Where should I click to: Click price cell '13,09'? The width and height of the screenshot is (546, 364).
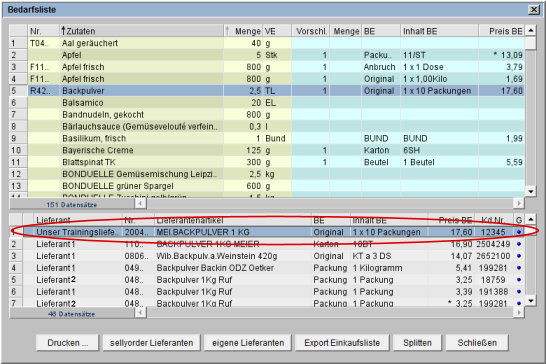(x=502, y=55)
